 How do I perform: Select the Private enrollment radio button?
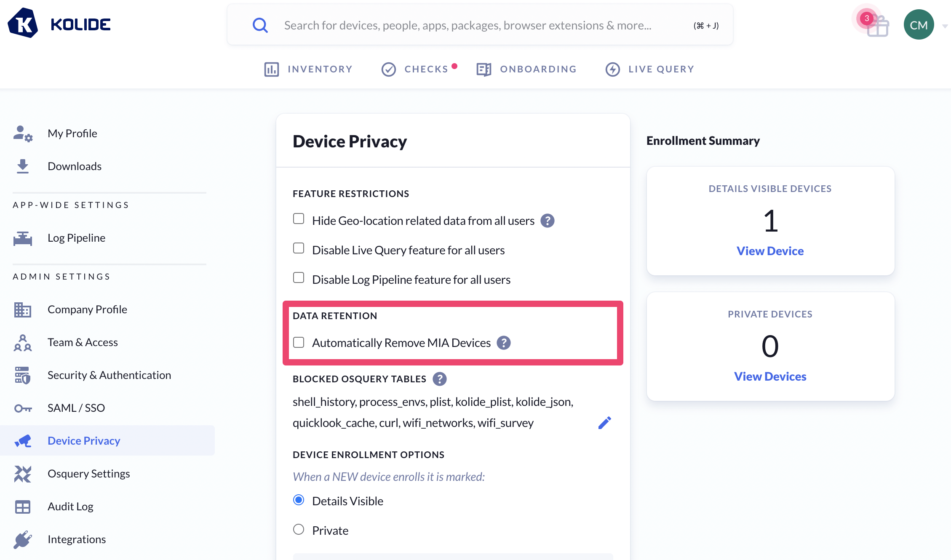299,529
